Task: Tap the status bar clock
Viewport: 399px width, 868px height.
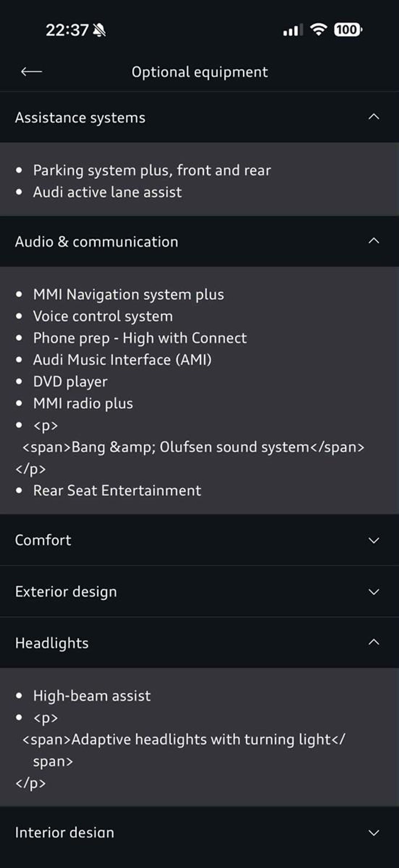Action: (67, 30)
